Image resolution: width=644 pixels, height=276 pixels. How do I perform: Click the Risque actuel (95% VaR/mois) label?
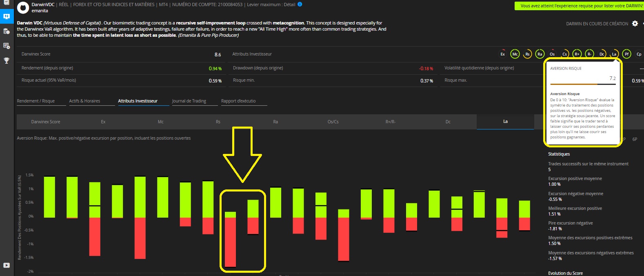coord(49,80)
